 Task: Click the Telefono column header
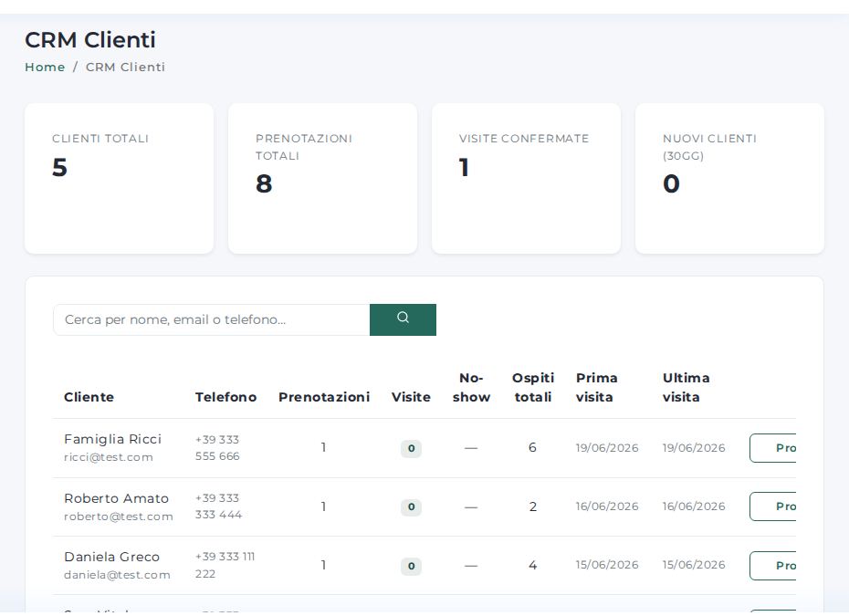coord(225,397)
